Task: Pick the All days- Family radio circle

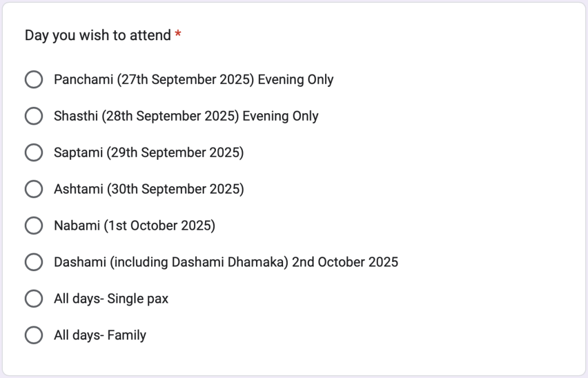Action: click(x=34, y=335)
